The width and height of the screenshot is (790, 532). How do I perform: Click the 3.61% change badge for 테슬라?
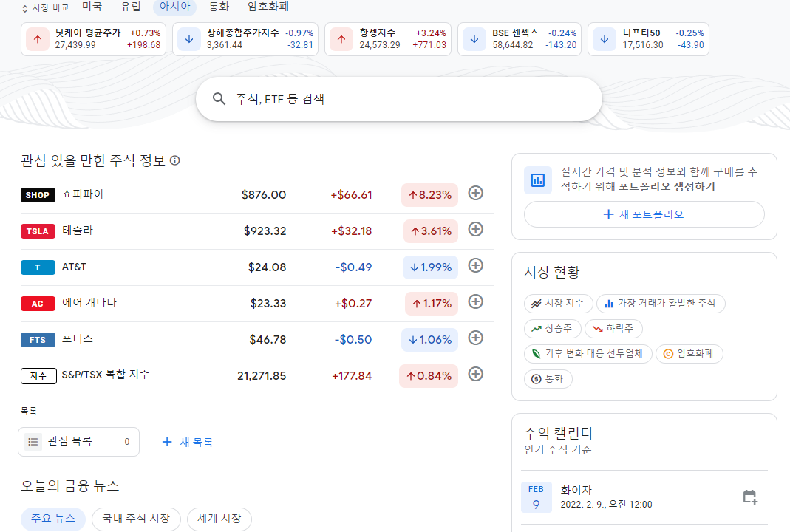[x=430, y=231]
